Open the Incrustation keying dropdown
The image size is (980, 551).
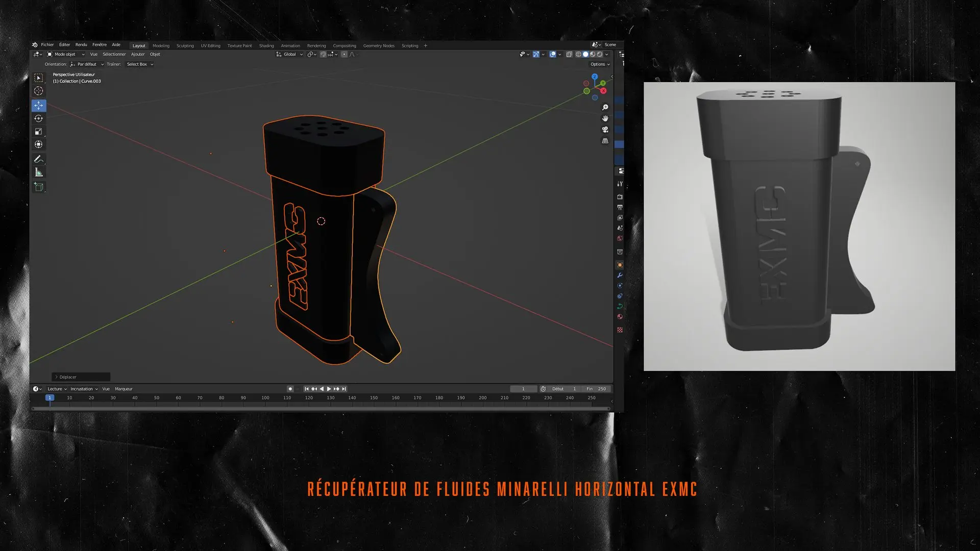point(84,389)
